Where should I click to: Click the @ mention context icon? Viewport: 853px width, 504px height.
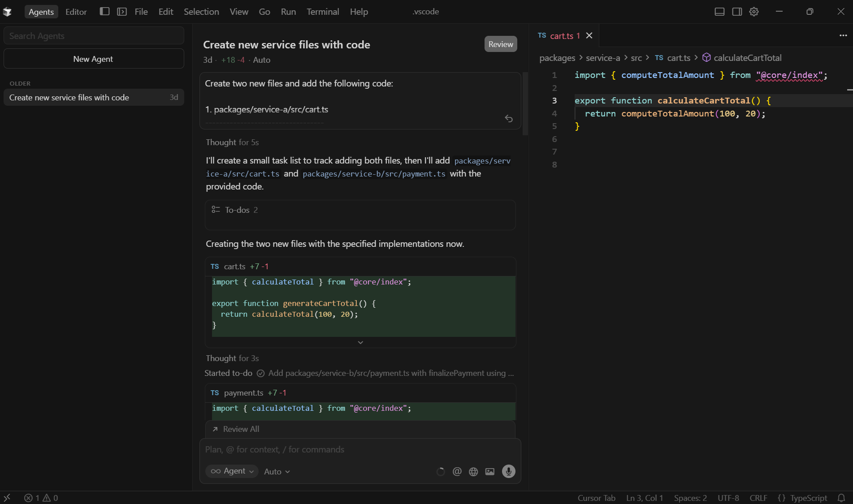pyautogui.click(x=457, y=471)
